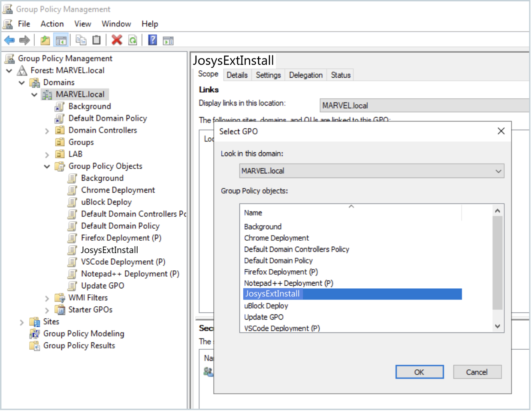This screenshot has height=411, width=532.
Task: Collapse the Group Policy Objects node
Action: tap(47, 166)
